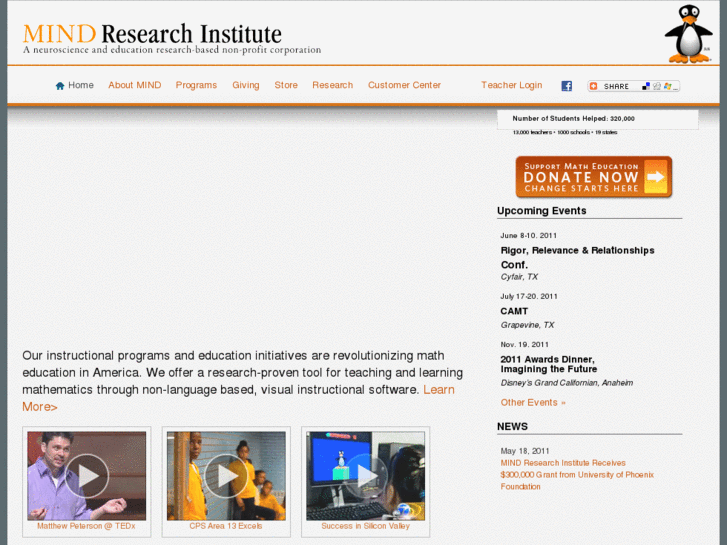This screenshot has width=727, height=545.
Task: Open 2011 Awards Dinner event entry
Action: point(549,364)
